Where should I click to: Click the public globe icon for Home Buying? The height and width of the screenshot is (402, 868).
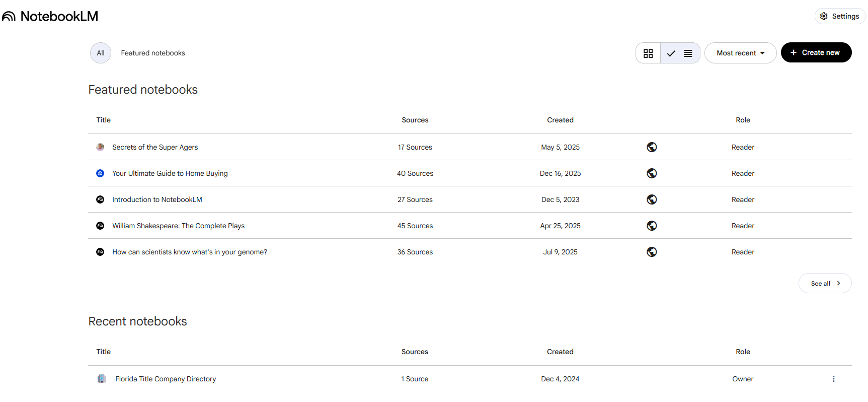point(652,173)
